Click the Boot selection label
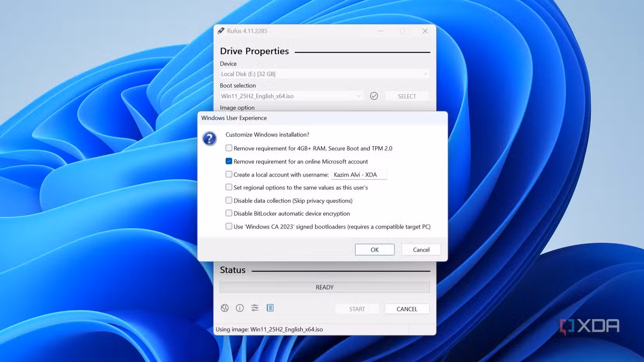This screenshot has width=644, height=362. pos(238,85)
